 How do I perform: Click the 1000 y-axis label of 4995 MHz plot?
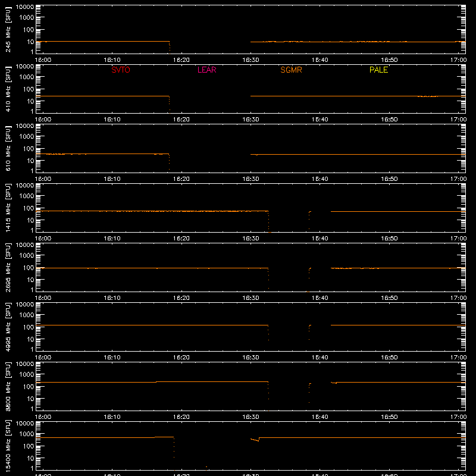tap(27, 315)
